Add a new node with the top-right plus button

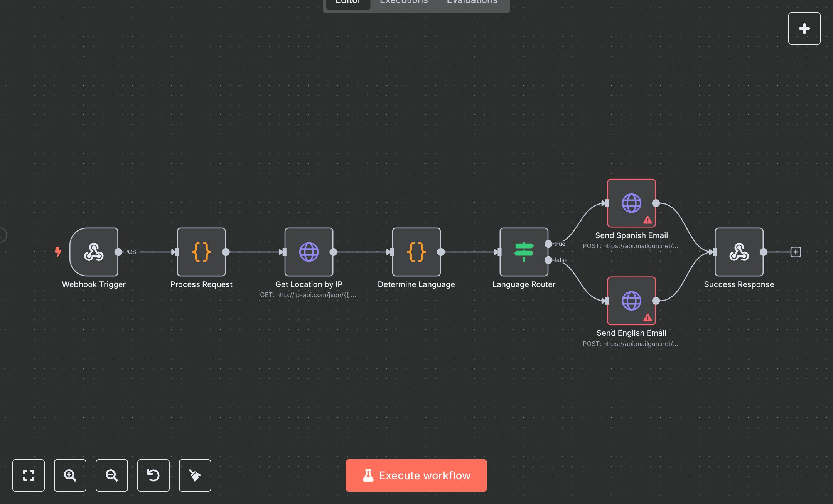pyautogui.click(x=804, y=29)
